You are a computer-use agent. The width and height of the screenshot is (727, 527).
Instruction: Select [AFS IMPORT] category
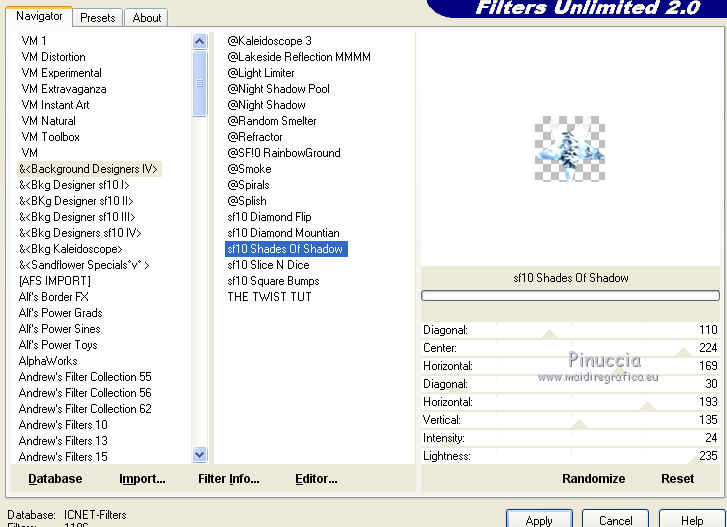pyautogui.click(x=54, y=281)
